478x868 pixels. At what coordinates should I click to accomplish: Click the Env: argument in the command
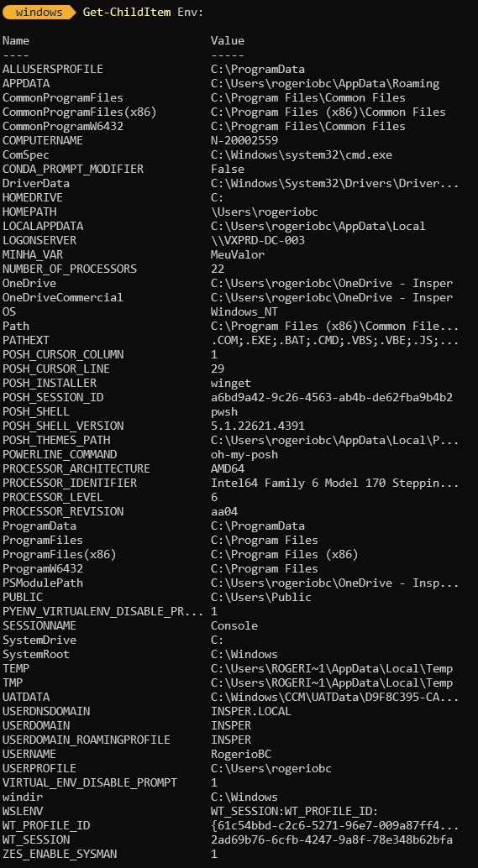pos(191,13)
